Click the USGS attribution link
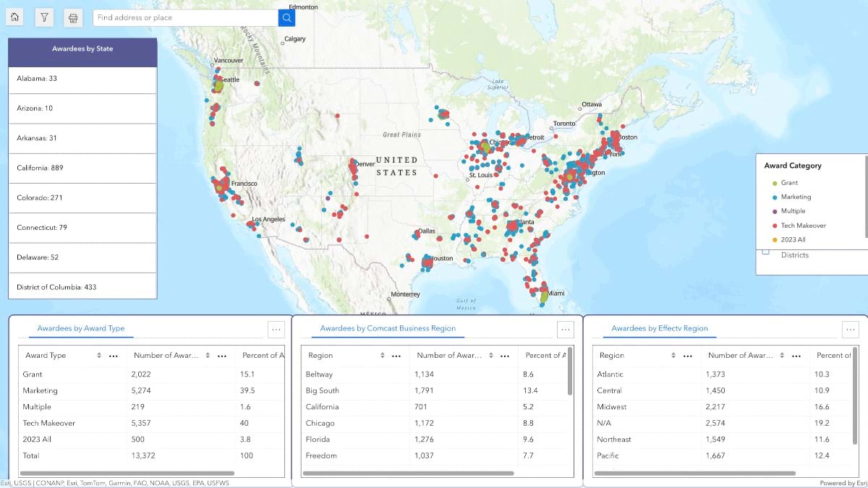The width and height of the screenshot is (868, 488). pyautogui.click(x=22, y=483)
